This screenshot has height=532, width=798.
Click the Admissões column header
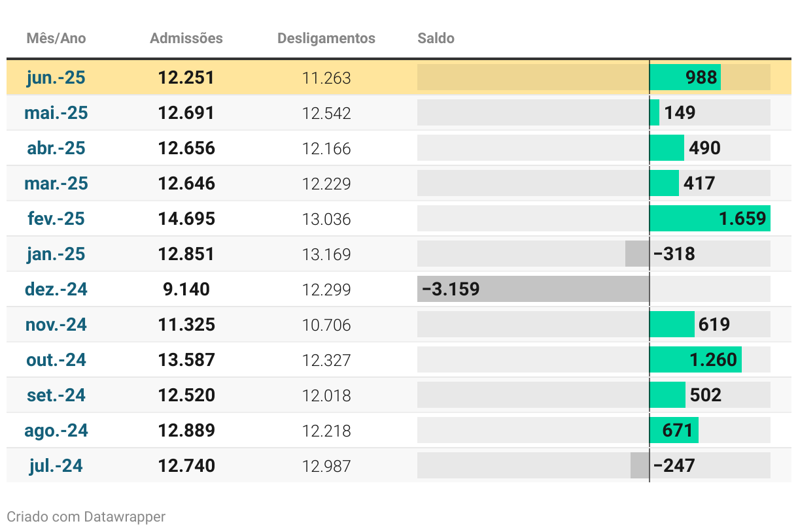[186, 39]
